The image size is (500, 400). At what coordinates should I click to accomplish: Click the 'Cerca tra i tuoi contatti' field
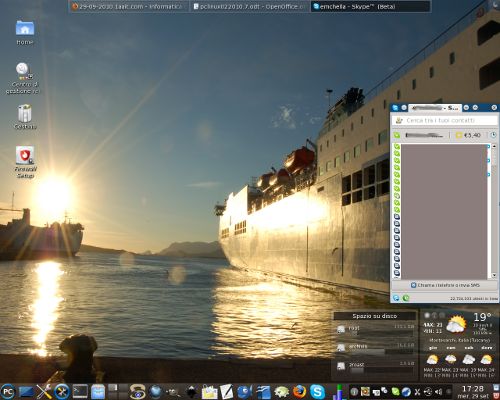445,120
